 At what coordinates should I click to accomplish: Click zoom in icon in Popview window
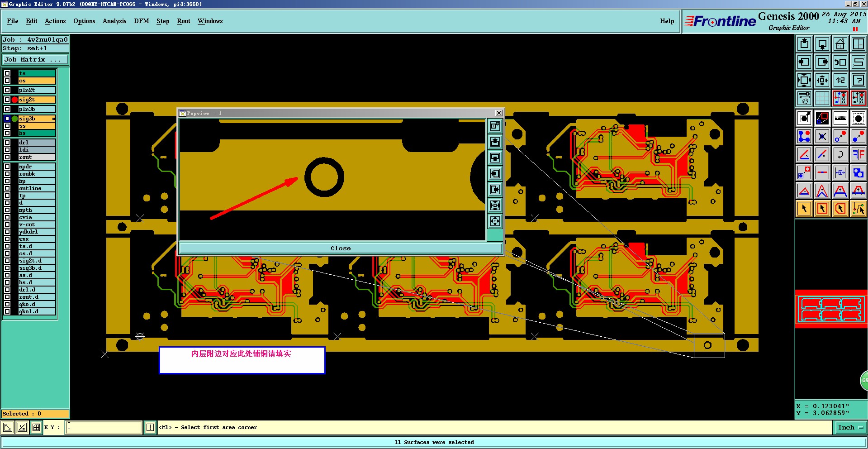(495, 205)
